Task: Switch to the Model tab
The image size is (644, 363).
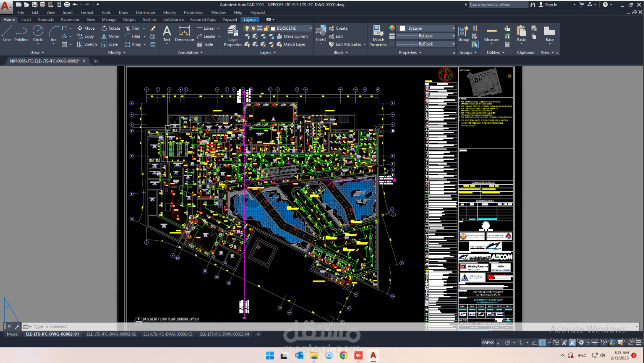Action: [x=13, y=334]
